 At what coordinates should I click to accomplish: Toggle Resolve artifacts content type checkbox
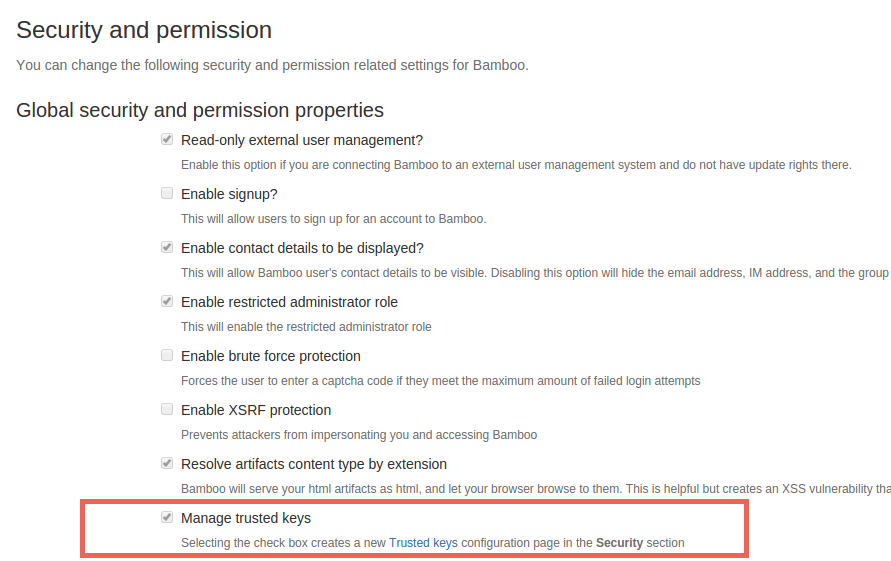click(166, 463)
